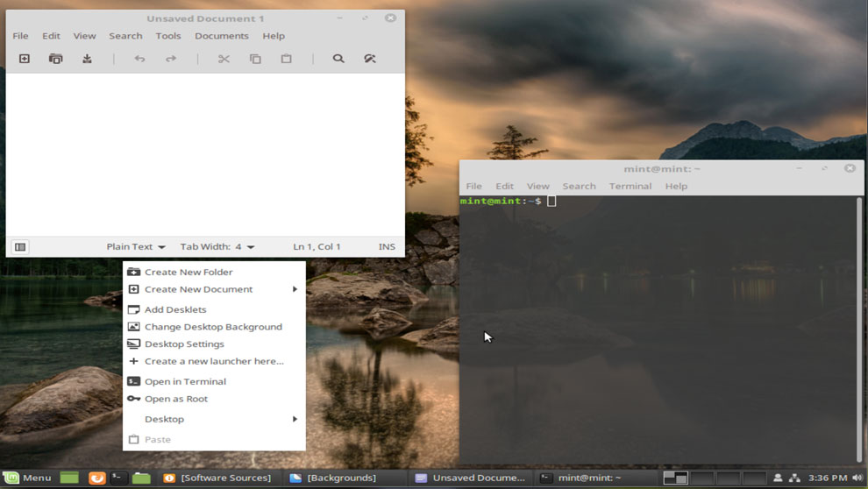Open View menu in text editor
Image resolution: width=868 pixels, height=489 pixels.
85,36
